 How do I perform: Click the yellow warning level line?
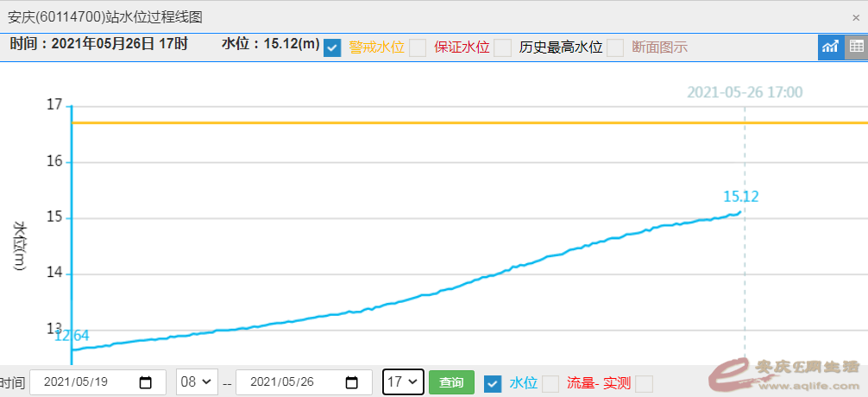point(431,123)
